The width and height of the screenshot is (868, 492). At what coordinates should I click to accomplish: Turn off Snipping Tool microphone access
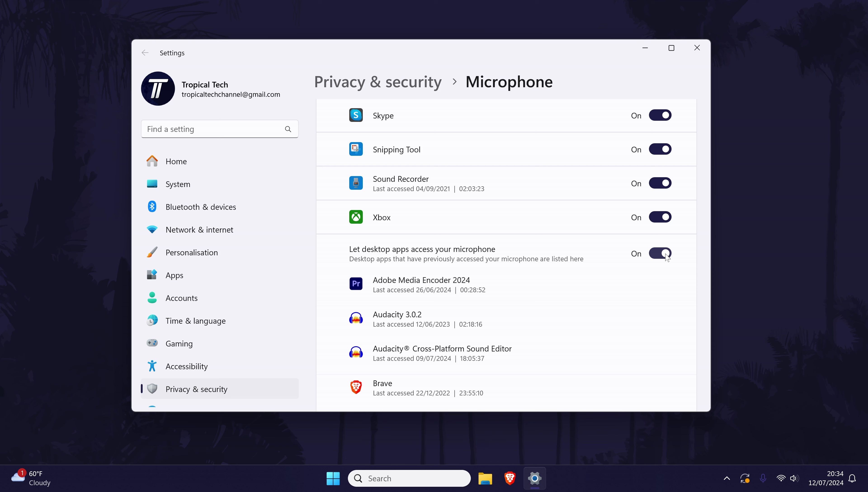click(660, 149)
